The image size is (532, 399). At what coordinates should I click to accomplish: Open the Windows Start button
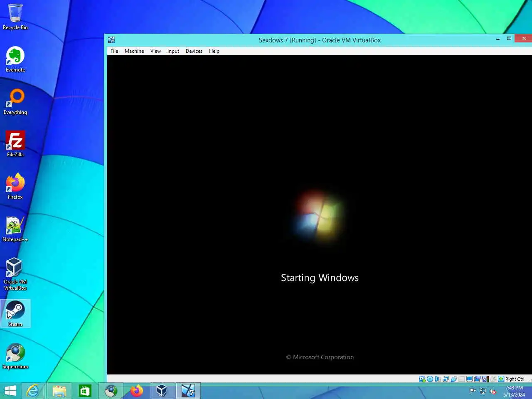(x=10, y=391)
